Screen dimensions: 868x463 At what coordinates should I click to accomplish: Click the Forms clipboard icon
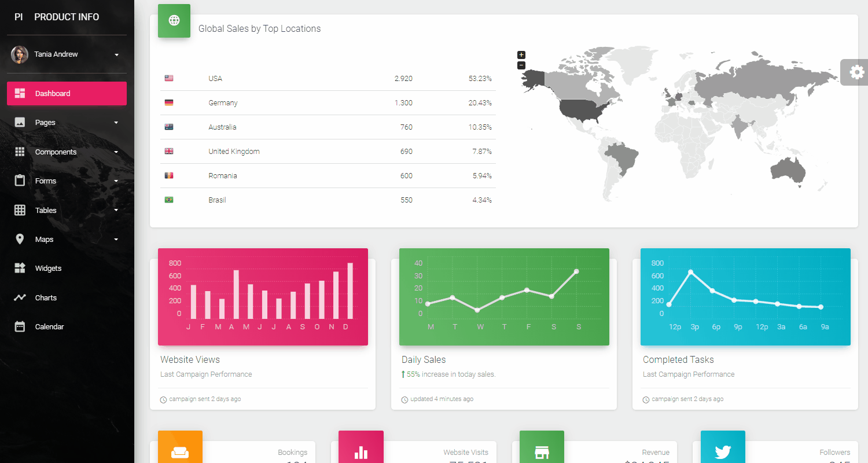coord(20,181)
